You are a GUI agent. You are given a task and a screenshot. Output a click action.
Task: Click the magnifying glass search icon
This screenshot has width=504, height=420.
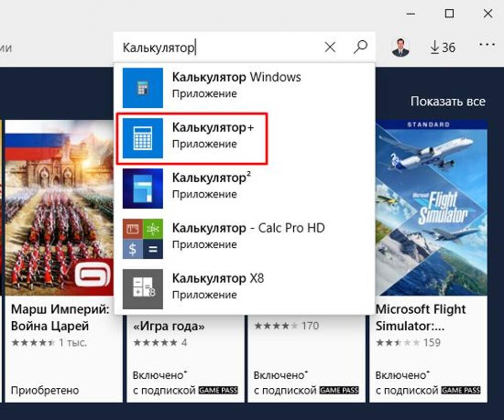click(360, 47)
